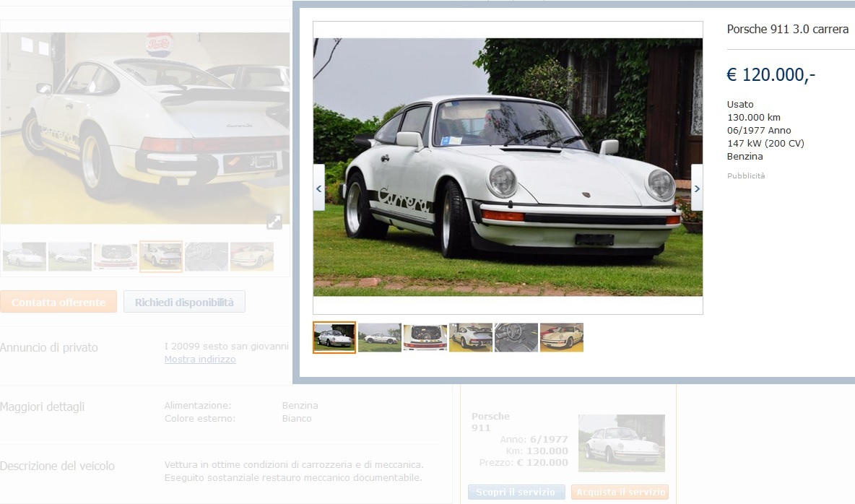855x504 pixels.
Task: Select the Maggiori dettagli heading
Action: pos(42,407)
